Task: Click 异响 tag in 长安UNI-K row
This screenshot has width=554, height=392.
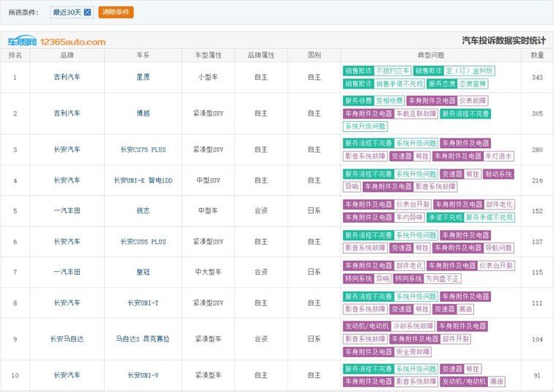Action: click(x=352, y=187)
